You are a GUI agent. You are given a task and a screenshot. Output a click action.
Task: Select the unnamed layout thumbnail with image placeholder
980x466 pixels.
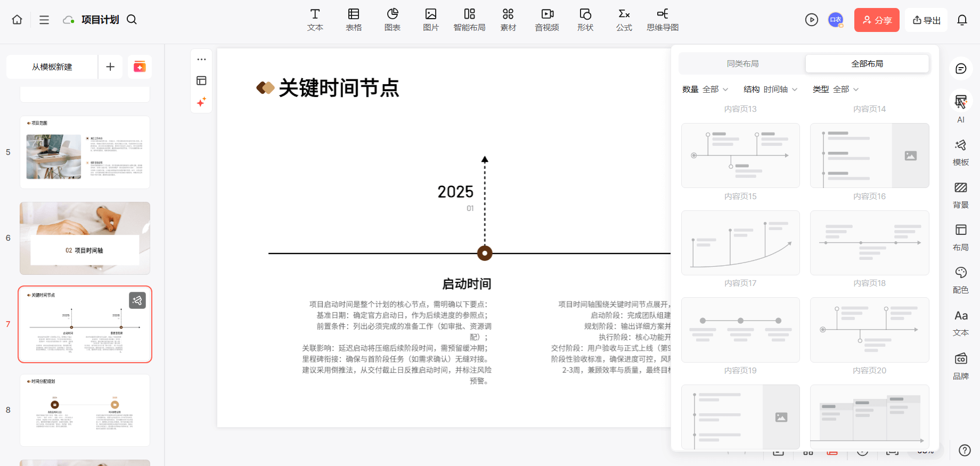740,417
